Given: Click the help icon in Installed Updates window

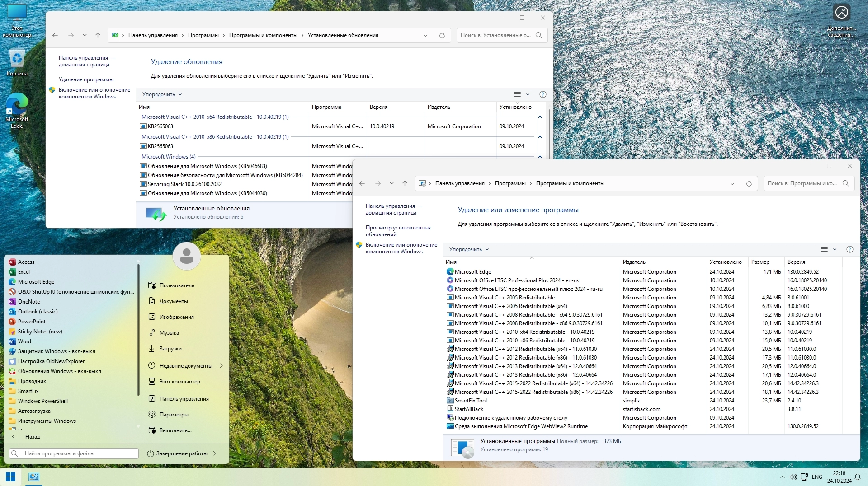Looking at the screenshot, I should [542, 94].
